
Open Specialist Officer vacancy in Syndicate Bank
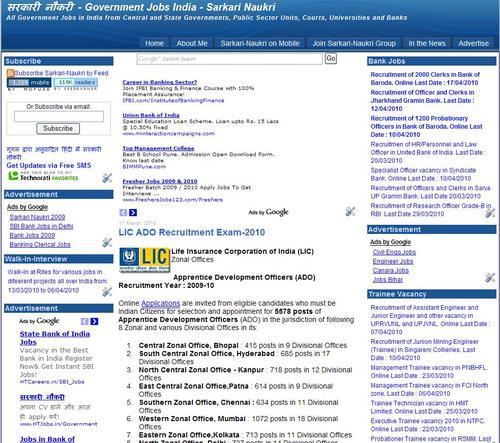tap(423, 174)
